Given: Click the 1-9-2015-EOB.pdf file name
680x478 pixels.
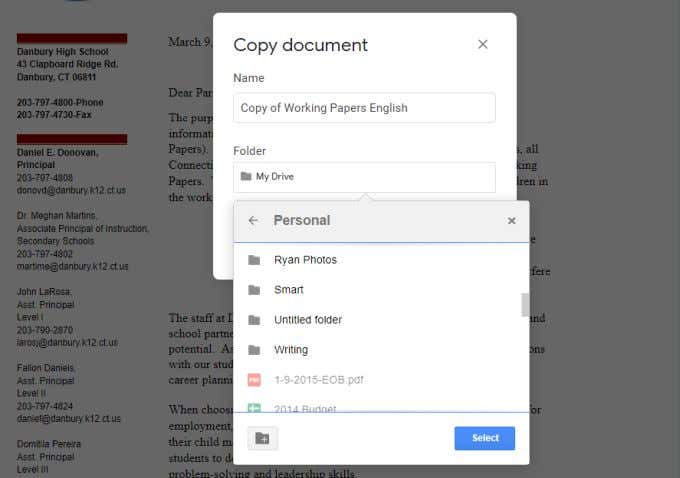Looking at the screenshot, I should (x=319, y=380).
